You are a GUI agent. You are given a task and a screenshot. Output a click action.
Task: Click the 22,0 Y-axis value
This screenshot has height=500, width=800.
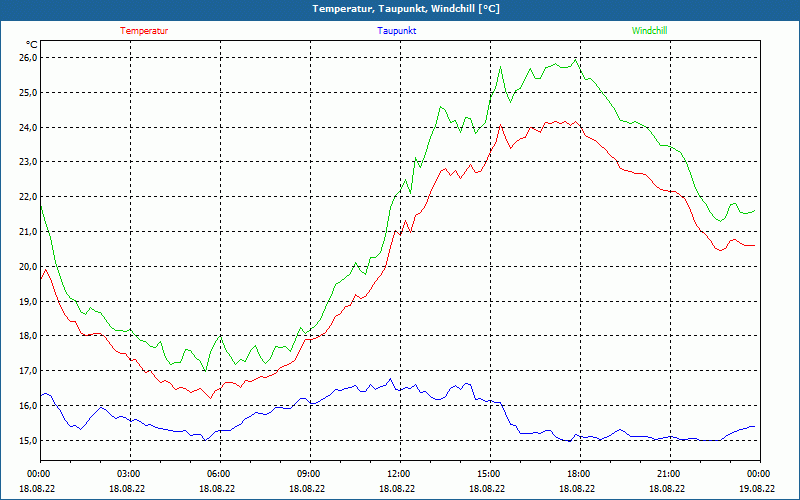(x=29, y=196)
